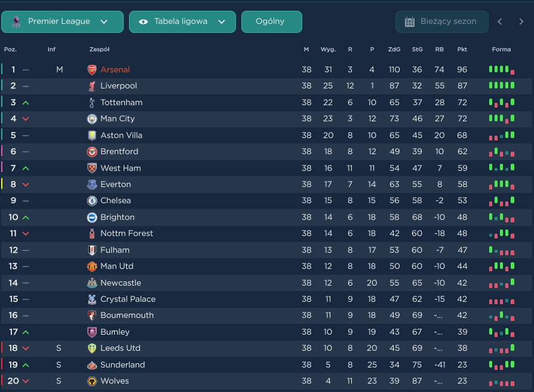Click the Ogólny filter button
The image size is (534, 392).
pos(271,22)
